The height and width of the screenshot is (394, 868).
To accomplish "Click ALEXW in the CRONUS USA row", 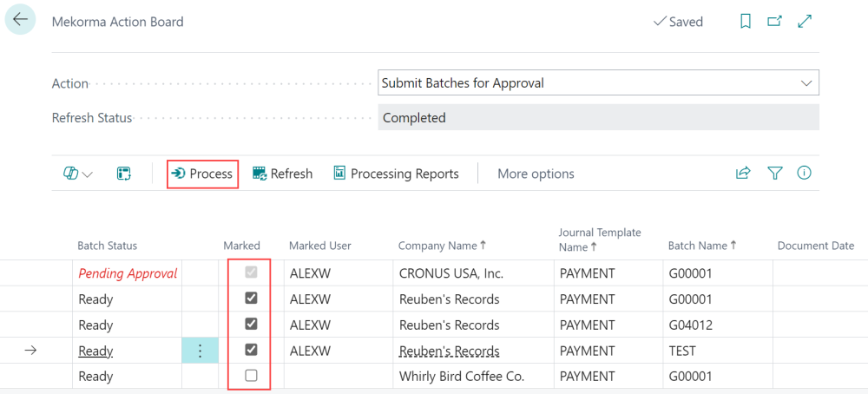I will (310, 273).
